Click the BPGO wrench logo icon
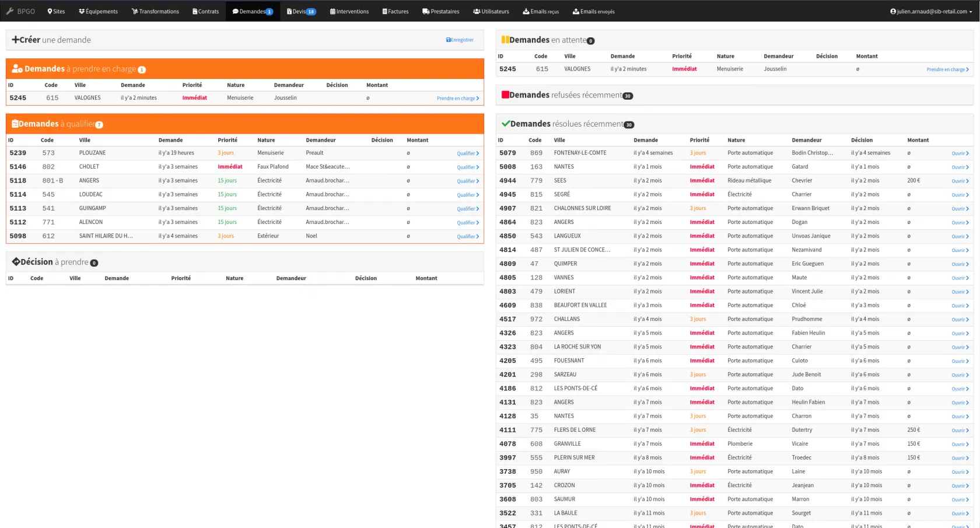 click(x=10, y=11)
